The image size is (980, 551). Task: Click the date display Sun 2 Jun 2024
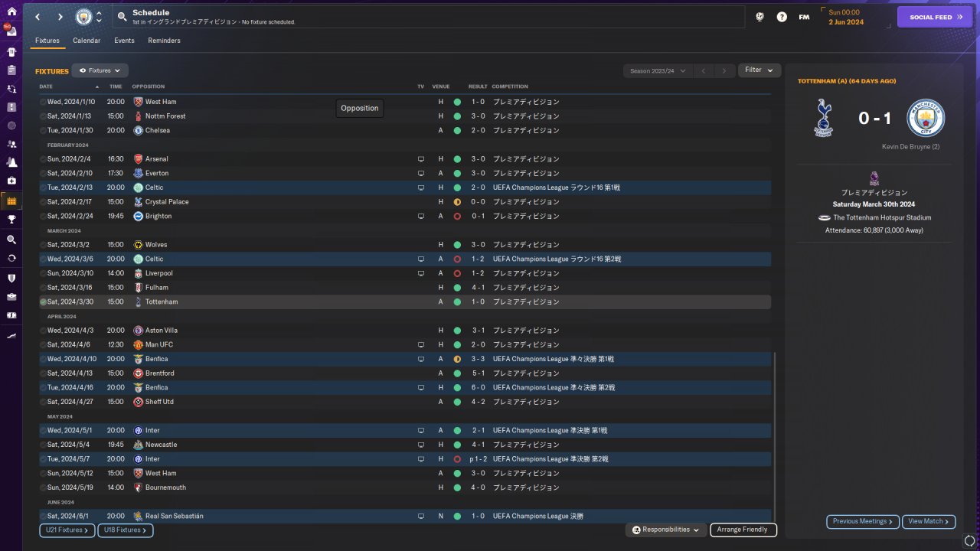tap(846, 17)
